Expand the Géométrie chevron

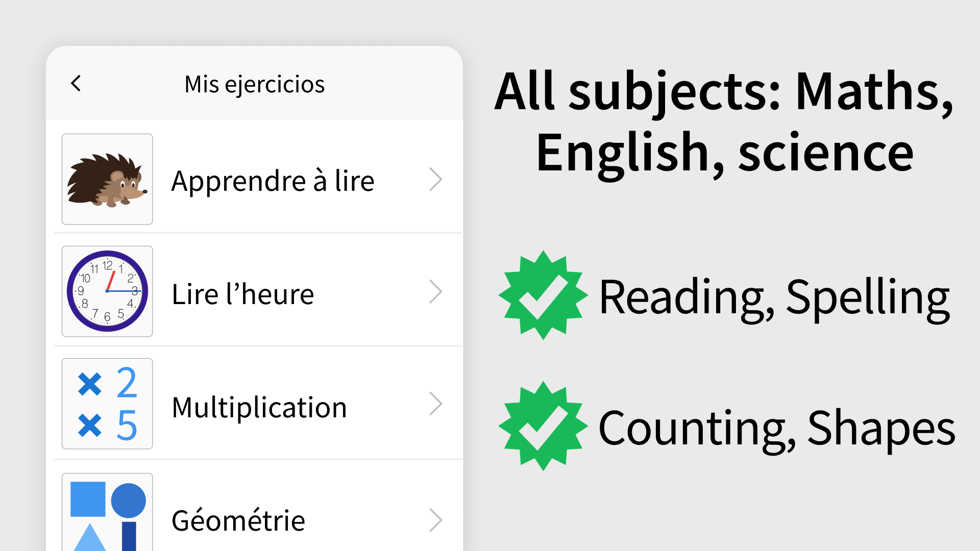point(435,520)
